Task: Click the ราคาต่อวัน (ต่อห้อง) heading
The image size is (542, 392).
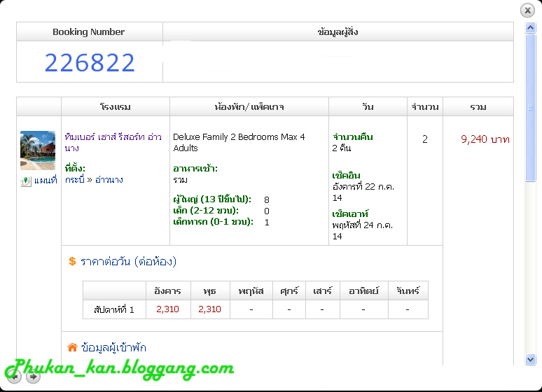Action: coord(128,261)
